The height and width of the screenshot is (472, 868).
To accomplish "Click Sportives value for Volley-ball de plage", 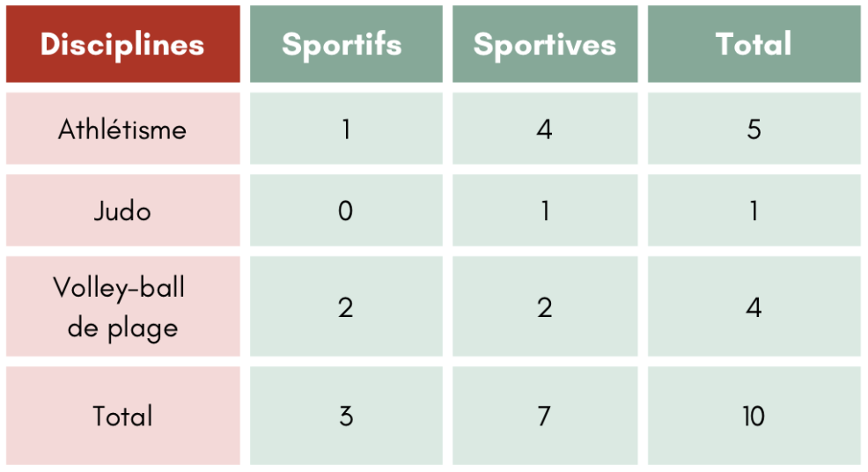I will [x=545, y=307].
